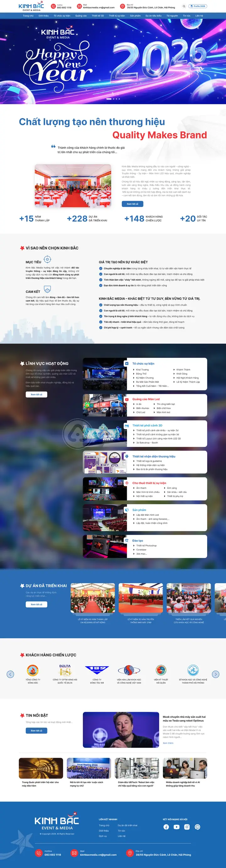The image size is (226, 868).
Task: Open the 'Thiết kế 3D' menu item
Action: 98,16
